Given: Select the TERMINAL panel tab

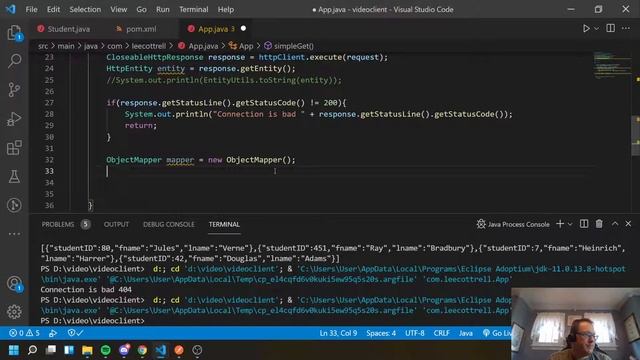Looking at the screenshot, I should pos(224,224).
